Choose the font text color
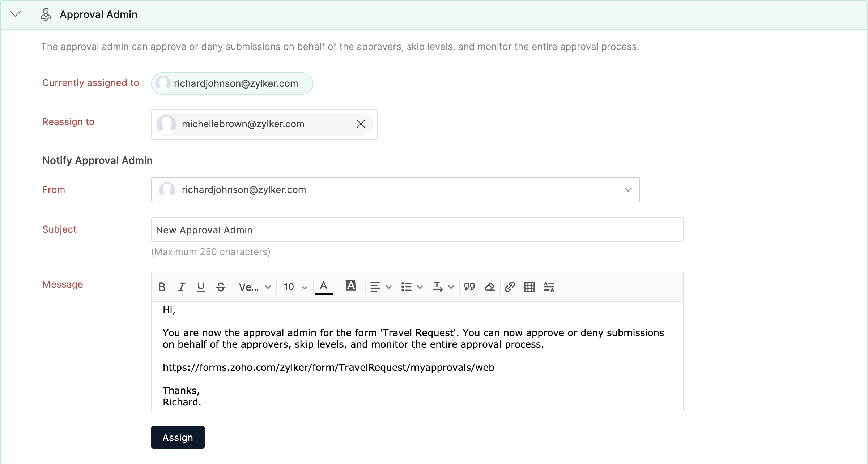The width and height of the screenshot is (868, 464). (x=324, y=287)
